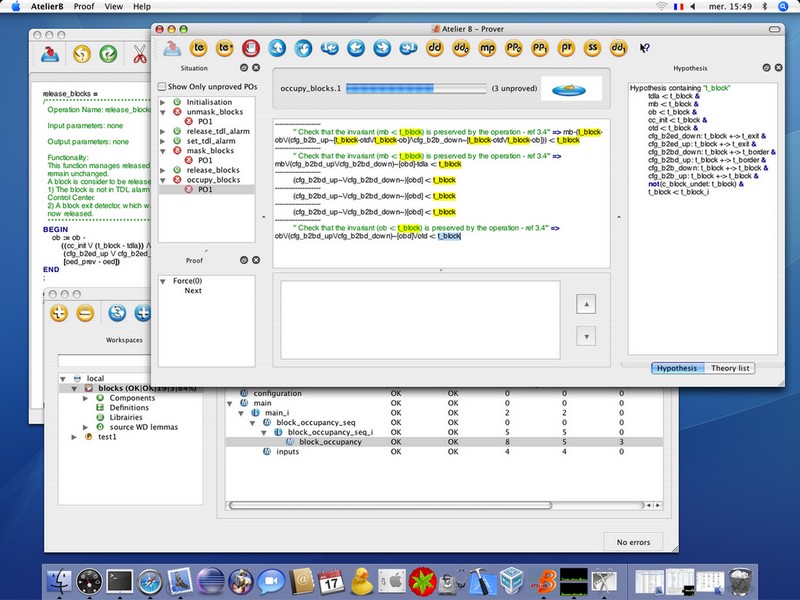800x600 pixels.
Task: Click the blue right arrow toolbar icon
Action: pos(382,48)
